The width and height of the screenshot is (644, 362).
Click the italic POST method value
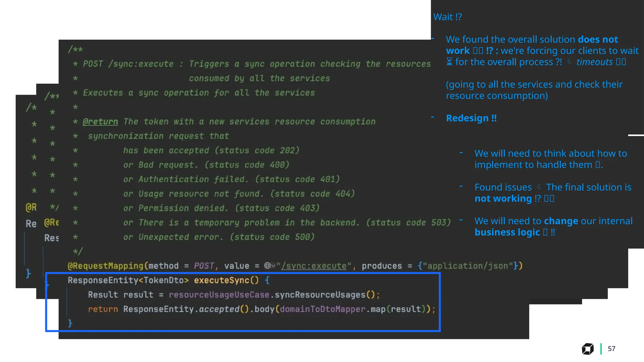(204, 266)
